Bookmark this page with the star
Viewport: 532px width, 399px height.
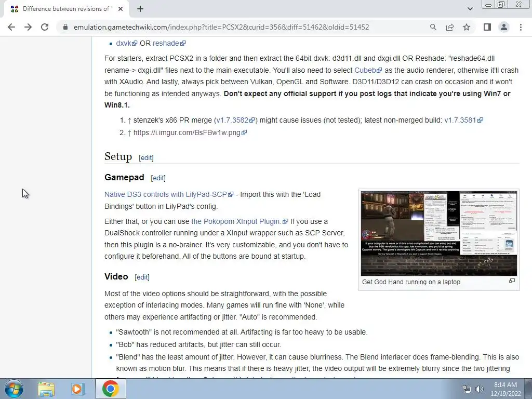(x=467, y=27)
